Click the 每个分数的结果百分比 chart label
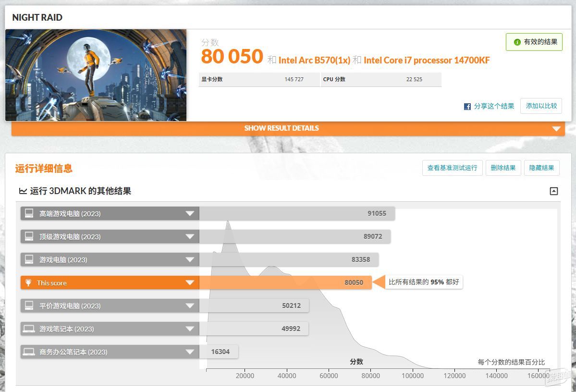The image size is (576, 392). pos(511,362)
